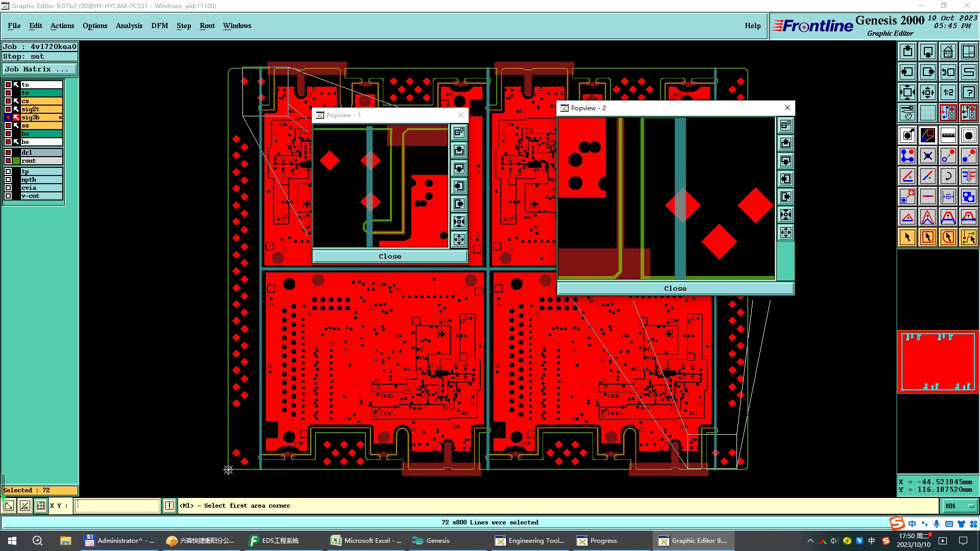The height and width of the screenshot is (551, 980).
Task: Click the pan down icon
Action: [928, 52]
